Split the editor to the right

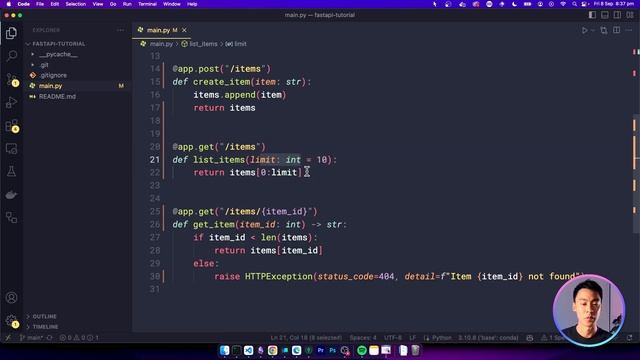[x=617, y=30]
